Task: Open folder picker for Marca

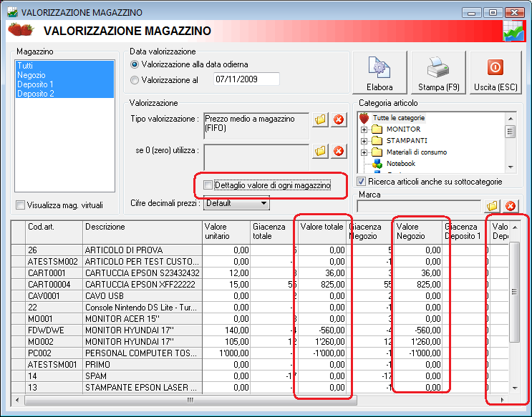Action: 492,206
